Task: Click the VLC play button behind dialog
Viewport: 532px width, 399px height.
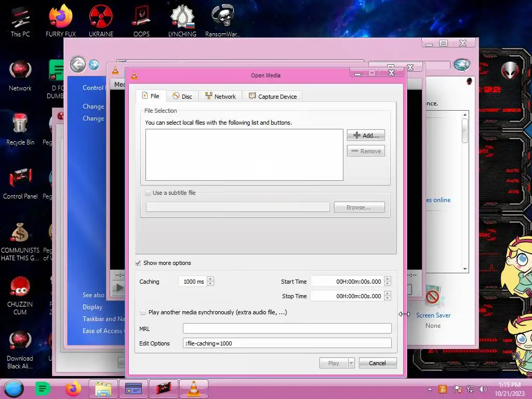Action: 119,288
